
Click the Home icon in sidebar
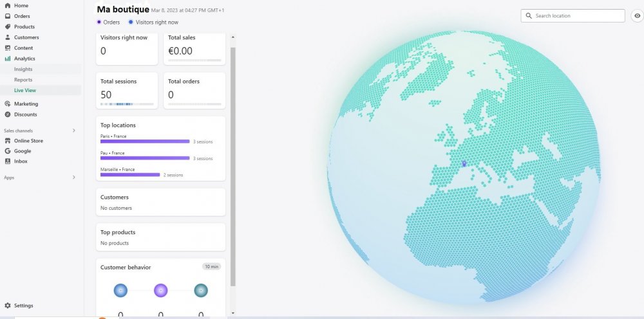7,5
